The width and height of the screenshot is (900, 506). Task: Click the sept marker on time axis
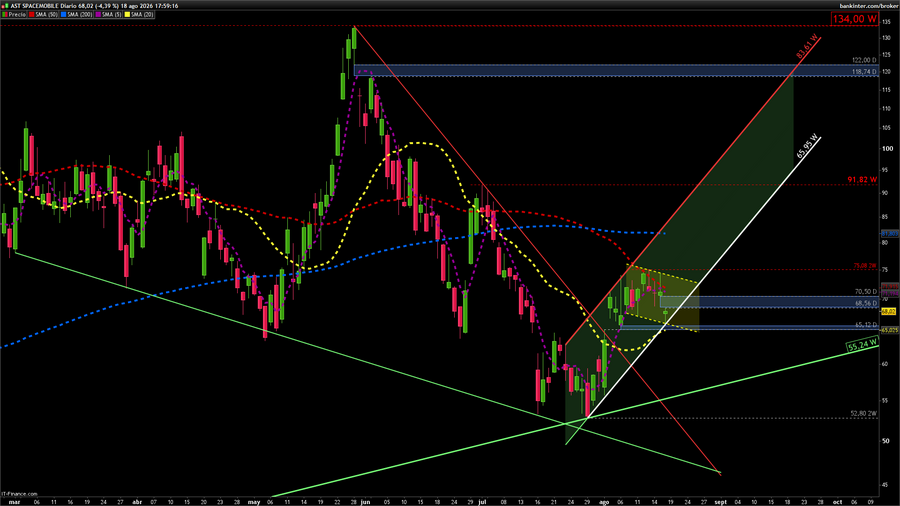(x=720, y=502)
